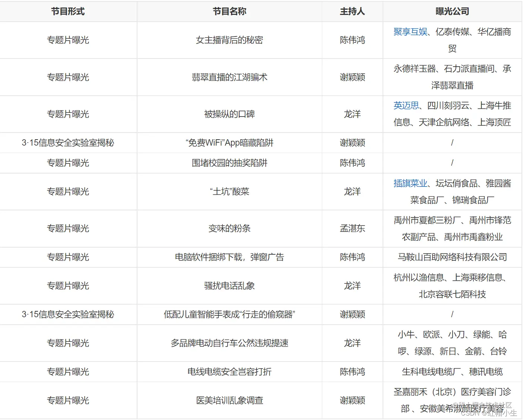
Task: Click the program title 被操纵的口碑
Action: 229,114
